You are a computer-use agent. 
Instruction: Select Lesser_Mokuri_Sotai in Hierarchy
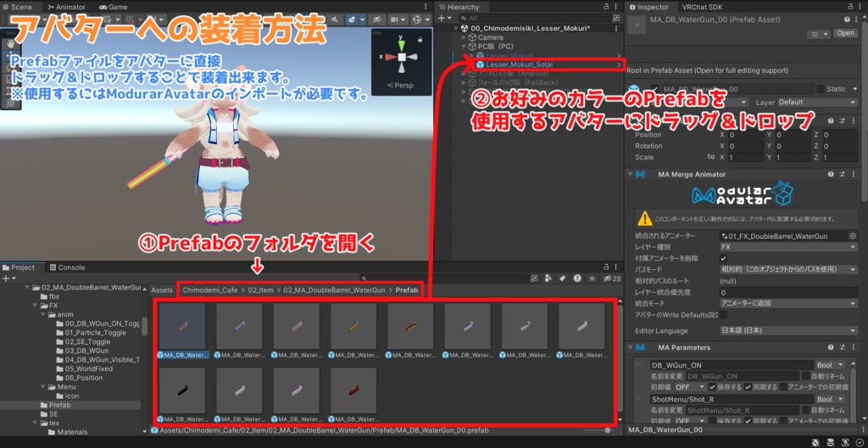pyautogui.click(x=519, y=64)
